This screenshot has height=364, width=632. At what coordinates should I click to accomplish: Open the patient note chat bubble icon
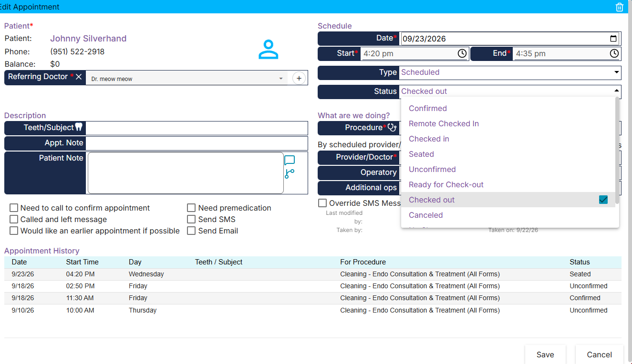(x=290, y=160)
